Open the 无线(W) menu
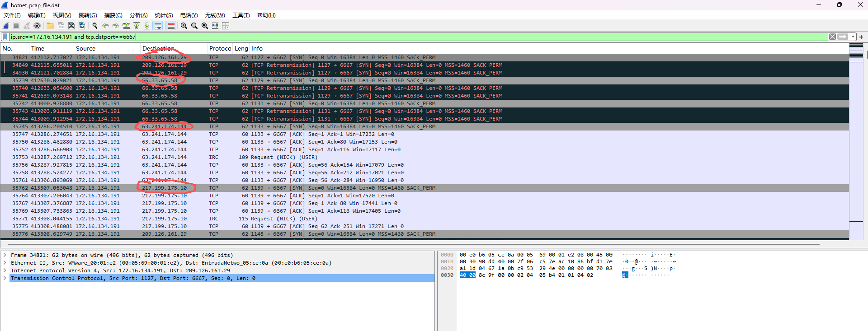The width and height of the screenshot is (868, 331). coord(215,15)
